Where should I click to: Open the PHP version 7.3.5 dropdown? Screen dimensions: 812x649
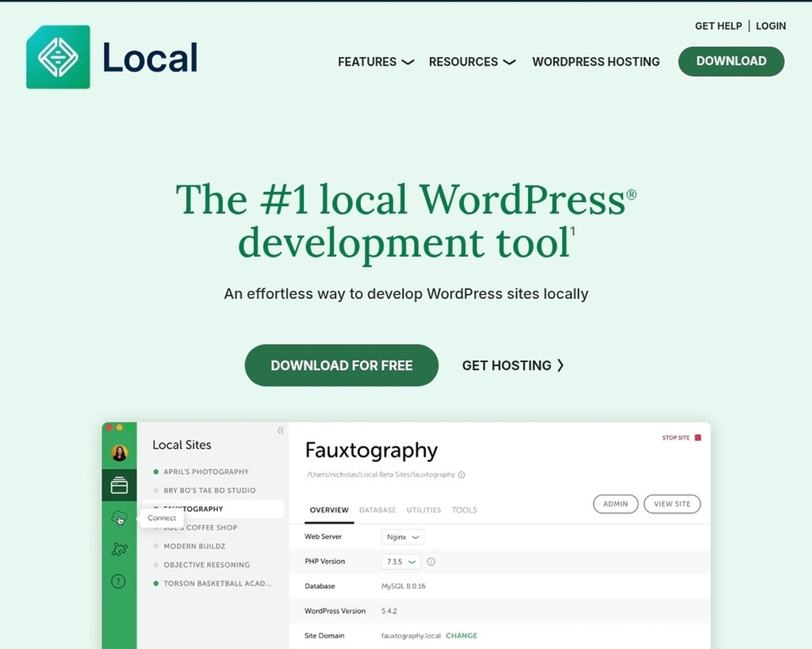pyautogui.click(x=400, y=562)
